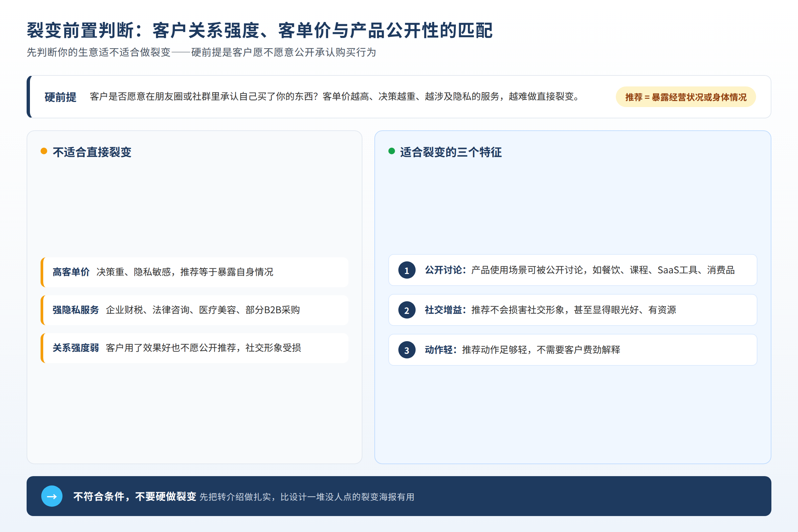Click the number 1 circle badge

tap(407, 270)
